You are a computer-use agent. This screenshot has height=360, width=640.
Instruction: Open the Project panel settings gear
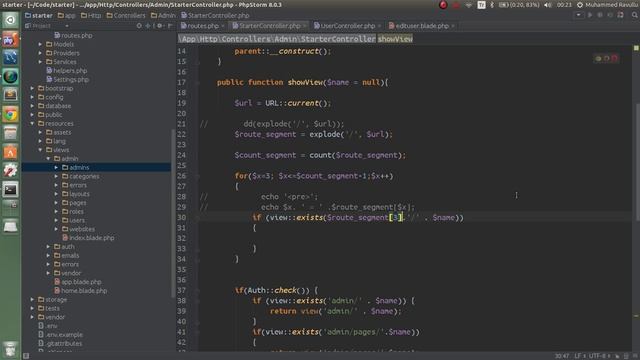(x=160, y=26)
